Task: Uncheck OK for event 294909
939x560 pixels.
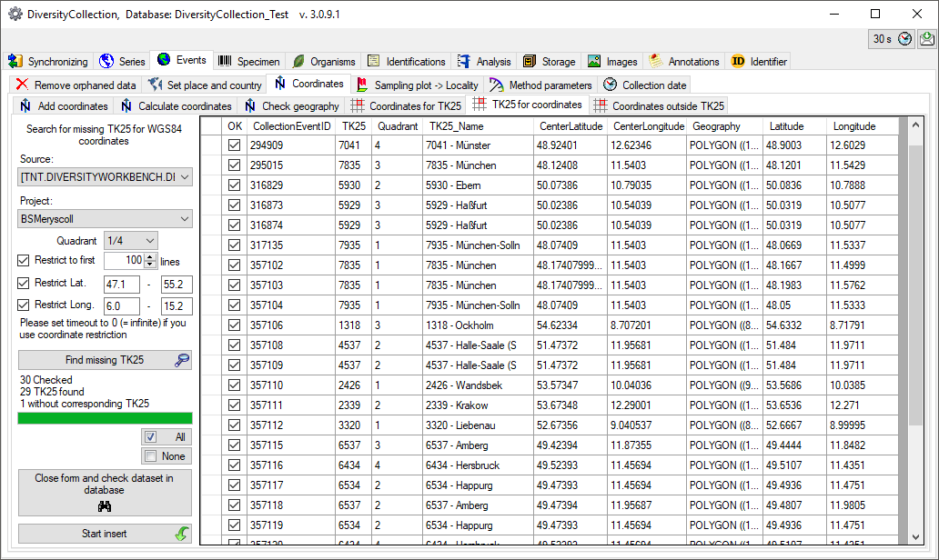Action: coord(234,145)
